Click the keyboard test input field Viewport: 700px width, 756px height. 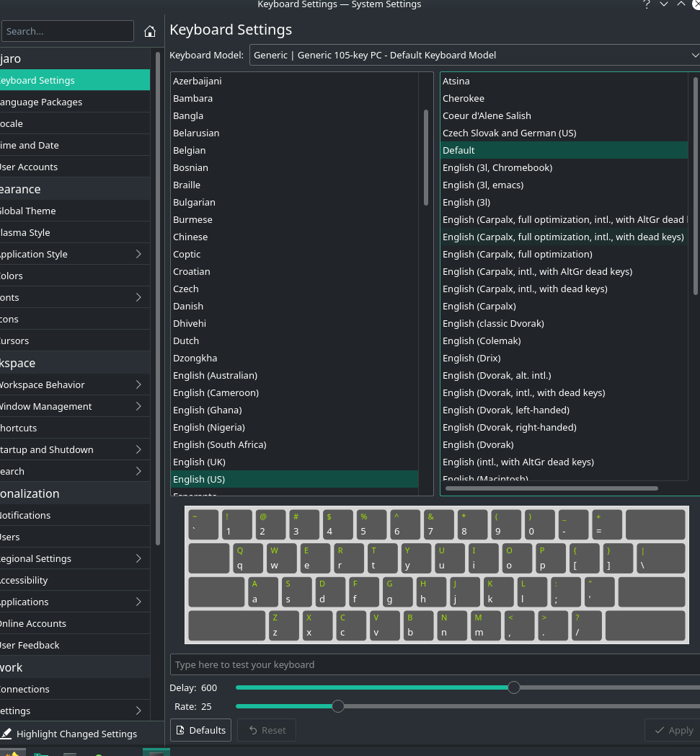433,664
